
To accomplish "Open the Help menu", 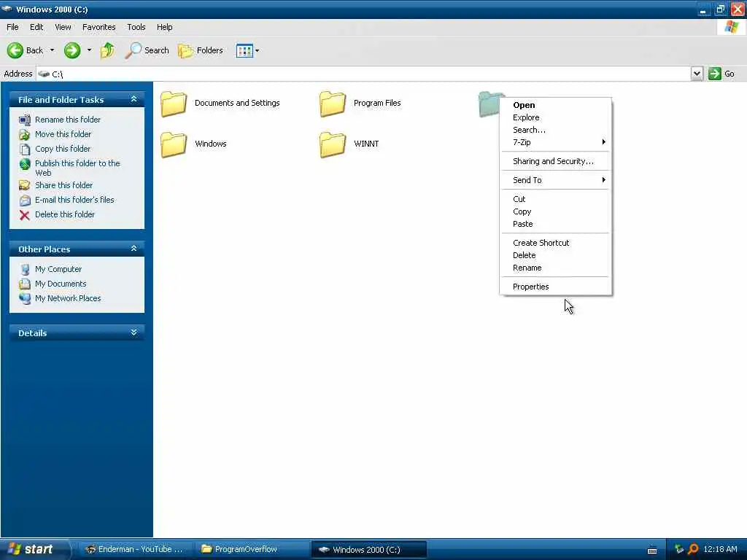I will (x=164, y=27).
